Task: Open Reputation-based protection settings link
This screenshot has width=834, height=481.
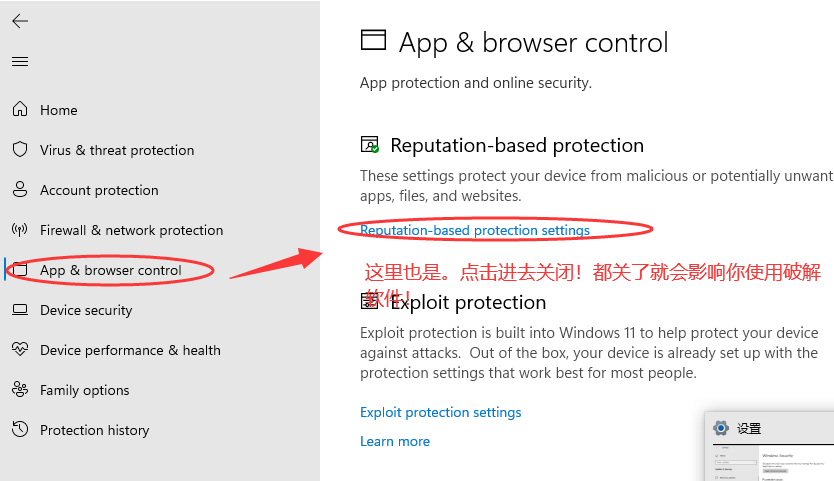Action: point(474,230)
